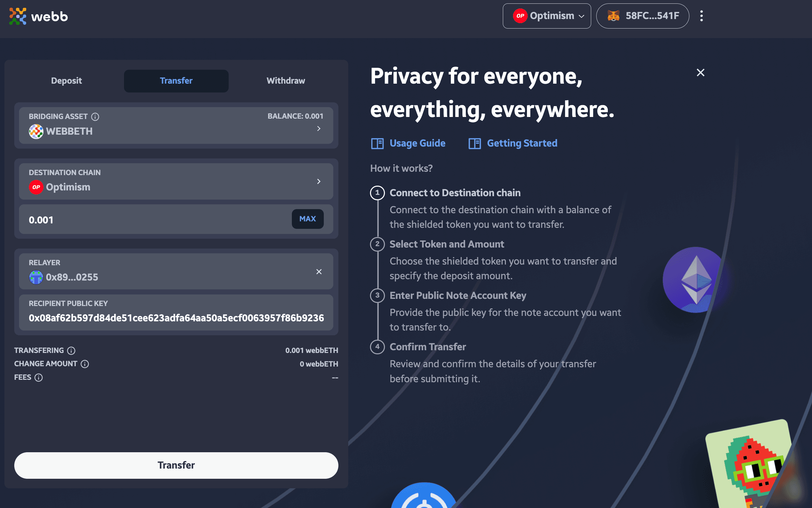Click the Getting Started link

pos(513,143)
